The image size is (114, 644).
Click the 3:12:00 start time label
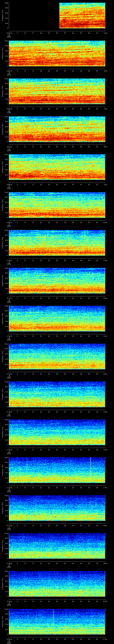tap(9, 336)
